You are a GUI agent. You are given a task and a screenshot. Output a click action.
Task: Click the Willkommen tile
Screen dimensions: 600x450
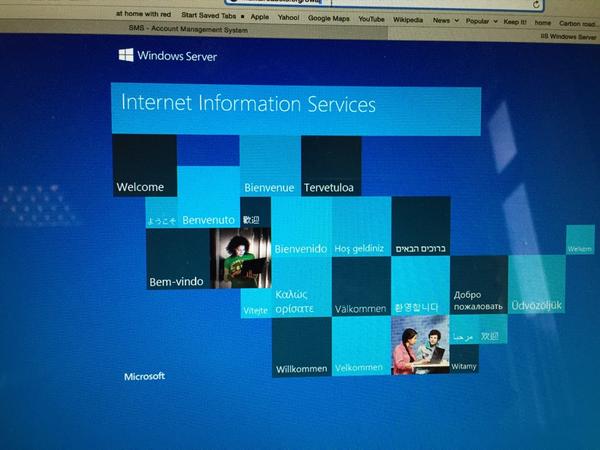point(302,347)
